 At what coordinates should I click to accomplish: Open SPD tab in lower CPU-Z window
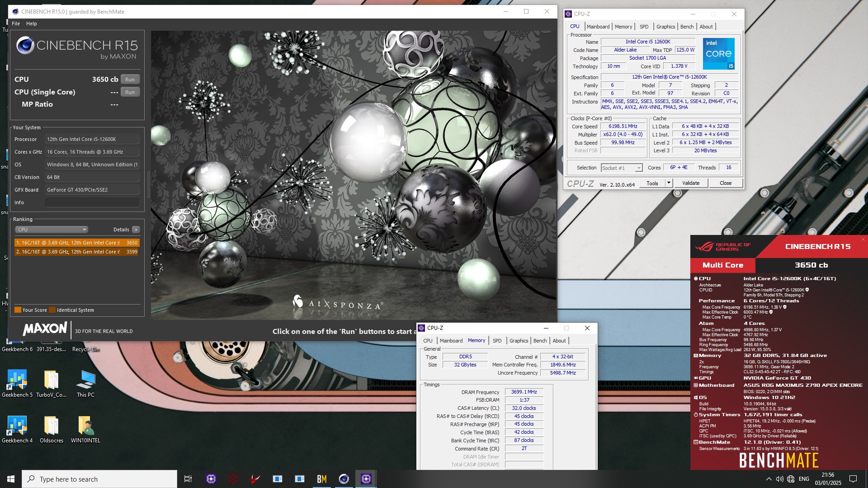click(497, 341)
